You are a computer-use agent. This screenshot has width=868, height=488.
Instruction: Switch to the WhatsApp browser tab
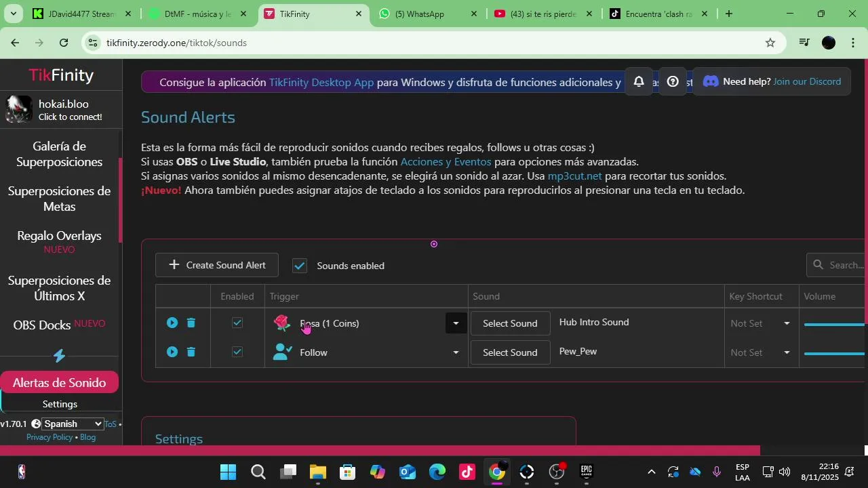tap(427, 14)
